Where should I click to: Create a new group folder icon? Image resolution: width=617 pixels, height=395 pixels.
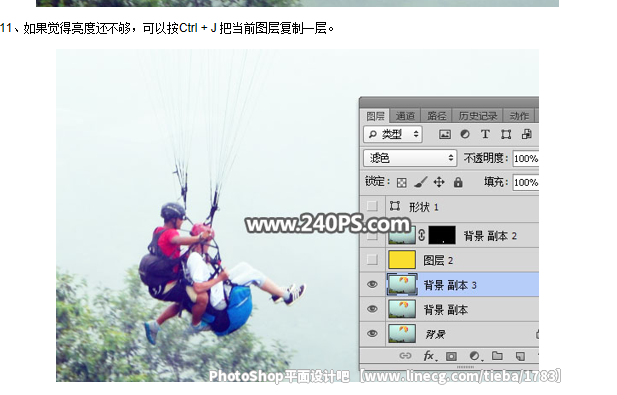497,356
